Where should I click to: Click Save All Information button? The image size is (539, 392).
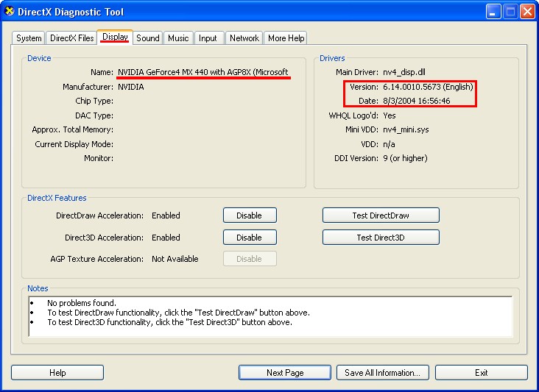click(383, 373)
